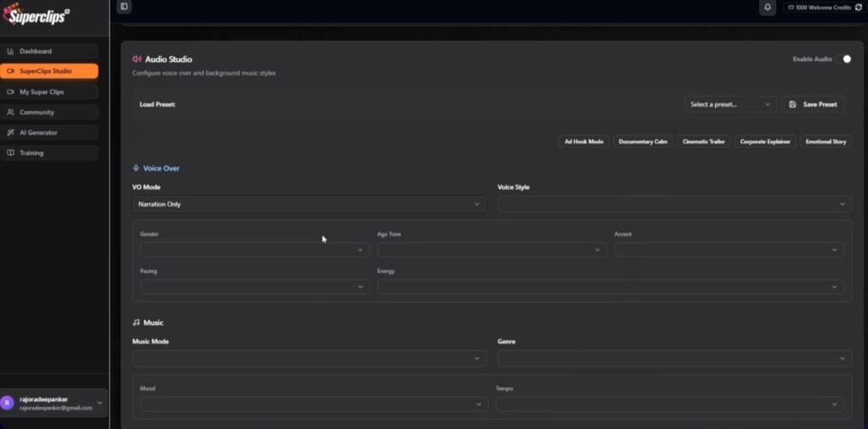Click the Training book icon
The image size is (868, 429).
tap(10, 153)
